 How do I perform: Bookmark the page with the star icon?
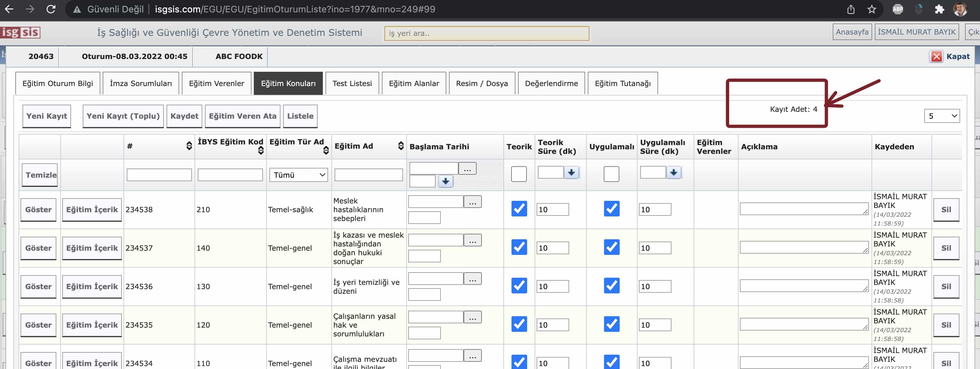[872, 9]
